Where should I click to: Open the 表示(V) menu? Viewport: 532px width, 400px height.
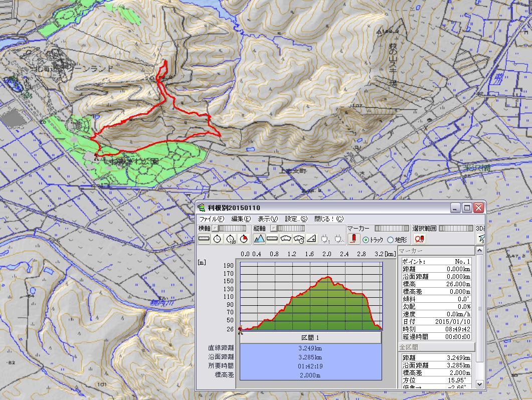point(268,219)
